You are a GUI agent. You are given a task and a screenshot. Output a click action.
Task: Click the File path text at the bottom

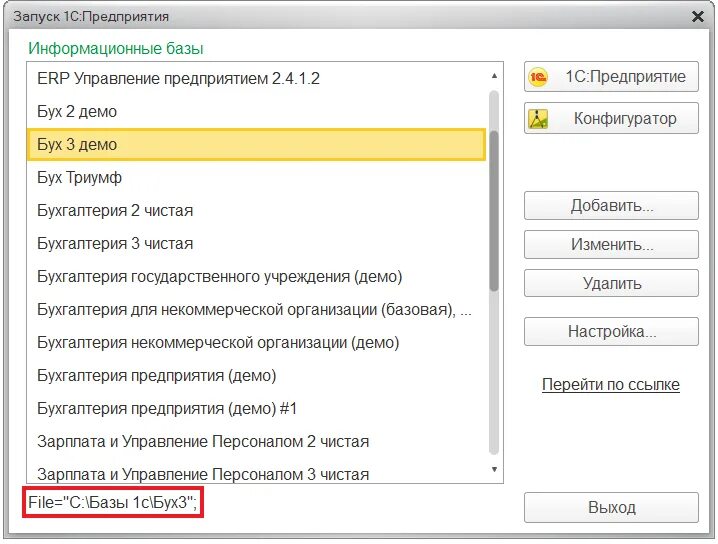pyautogui.click(x=113, y=502)
